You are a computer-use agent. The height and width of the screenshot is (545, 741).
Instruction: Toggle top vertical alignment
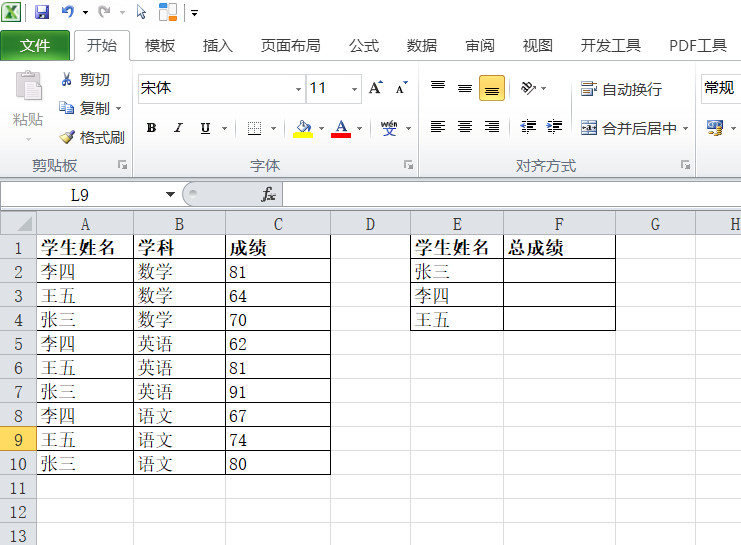pyautogui.click(x=438, y=88)
